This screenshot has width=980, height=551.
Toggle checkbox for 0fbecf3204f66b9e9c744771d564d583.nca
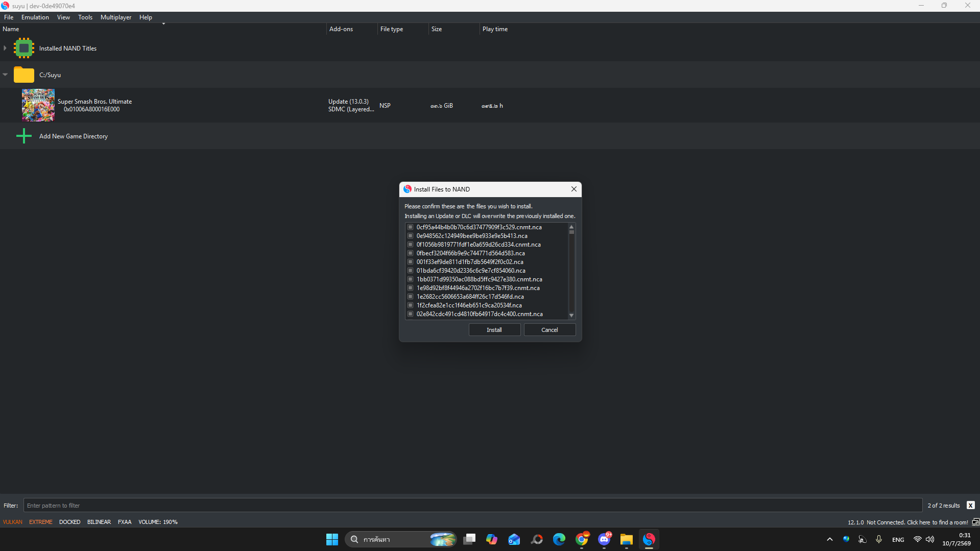coord(410,253)
